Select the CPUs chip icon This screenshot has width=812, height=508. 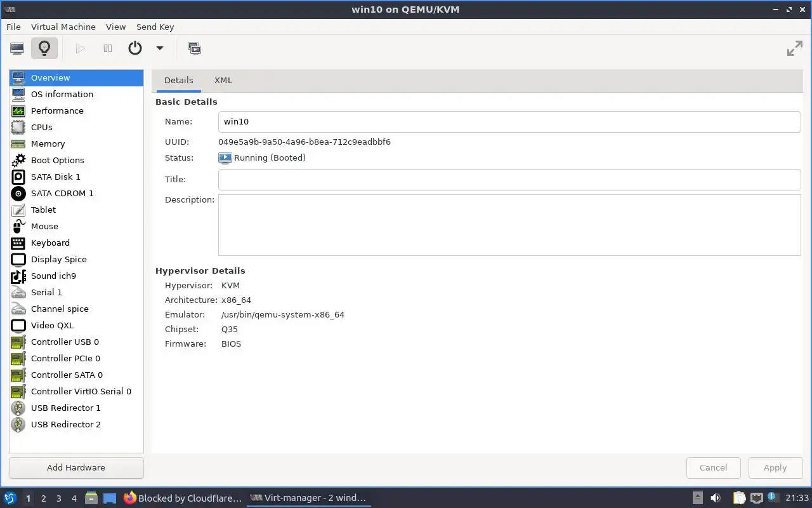click(x=18, y=127)
